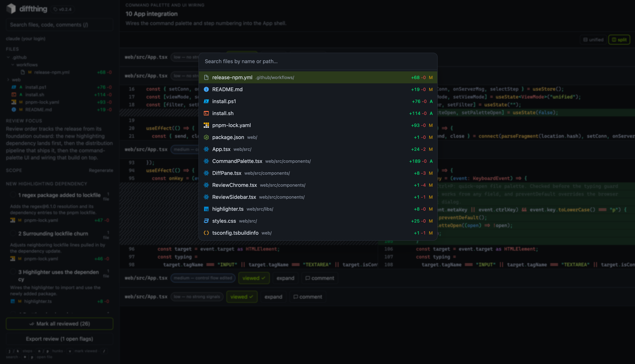The image size is (635, 364).
Task: Click the release-npm.yml file icon in palette
Action: point(206,78)
